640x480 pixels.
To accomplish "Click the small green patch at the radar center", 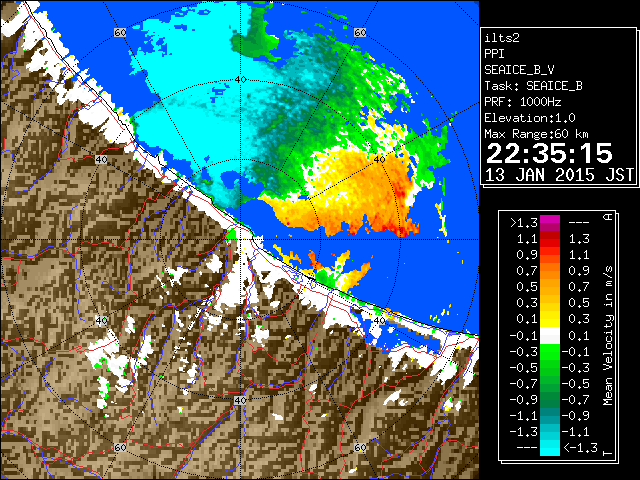I will (x=231, y=235).
